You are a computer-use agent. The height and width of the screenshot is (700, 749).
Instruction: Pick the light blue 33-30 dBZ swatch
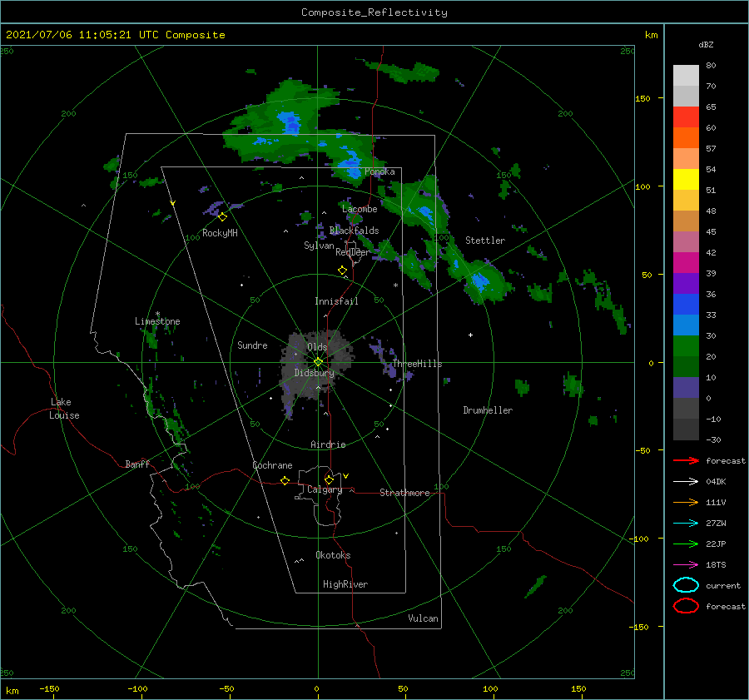[x=686, y=325]
